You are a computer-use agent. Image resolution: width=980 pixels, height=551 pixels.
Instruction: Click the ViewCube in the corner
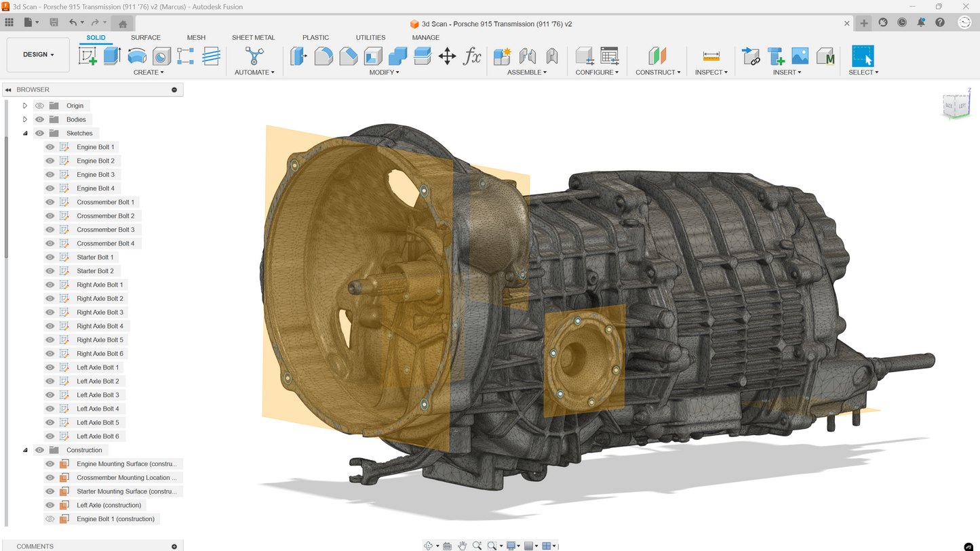[x=956, y=106]
